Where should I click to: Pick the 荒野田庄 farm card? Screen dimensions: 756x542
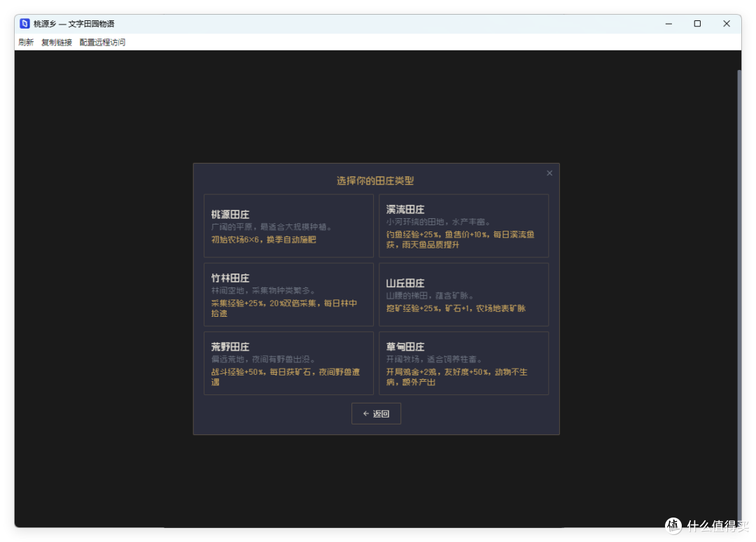[288, 363]
